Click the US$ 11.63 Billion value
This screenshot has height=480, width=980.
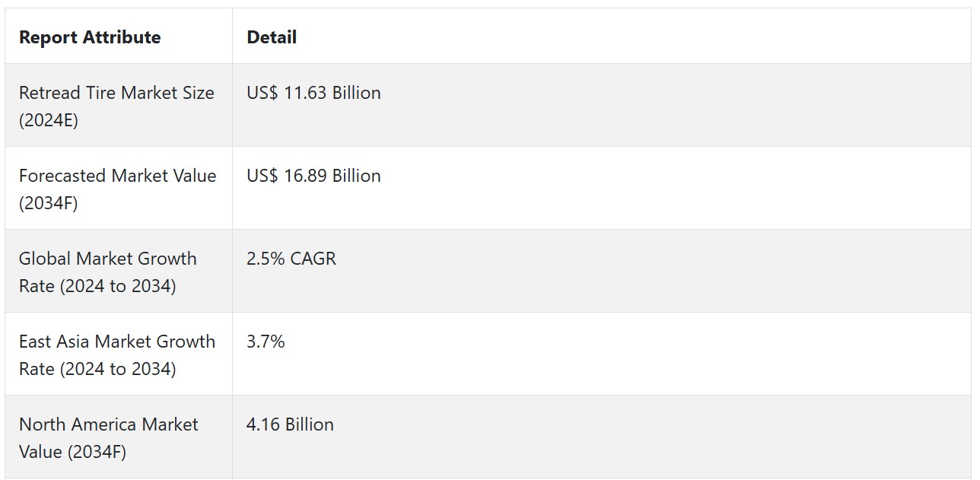coord(313,93)
